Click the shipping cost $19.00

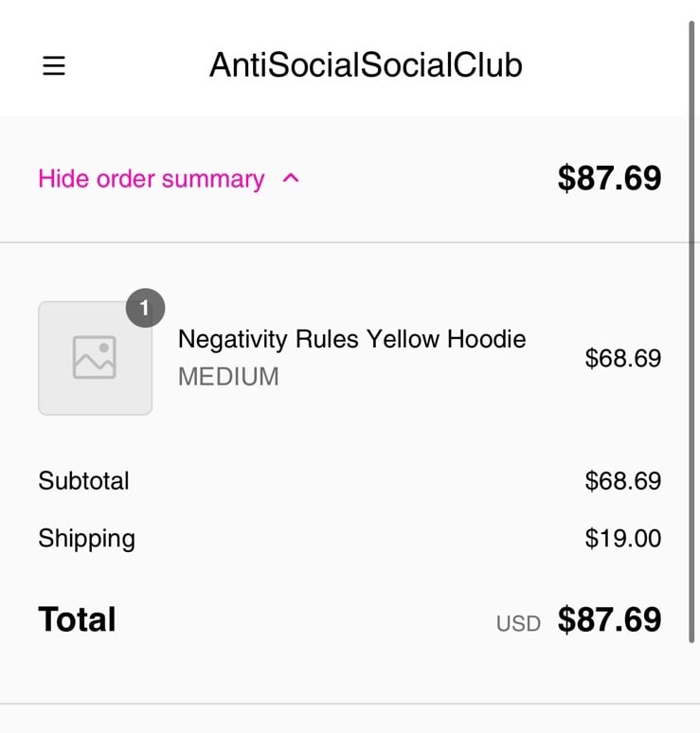coord(623,539)
